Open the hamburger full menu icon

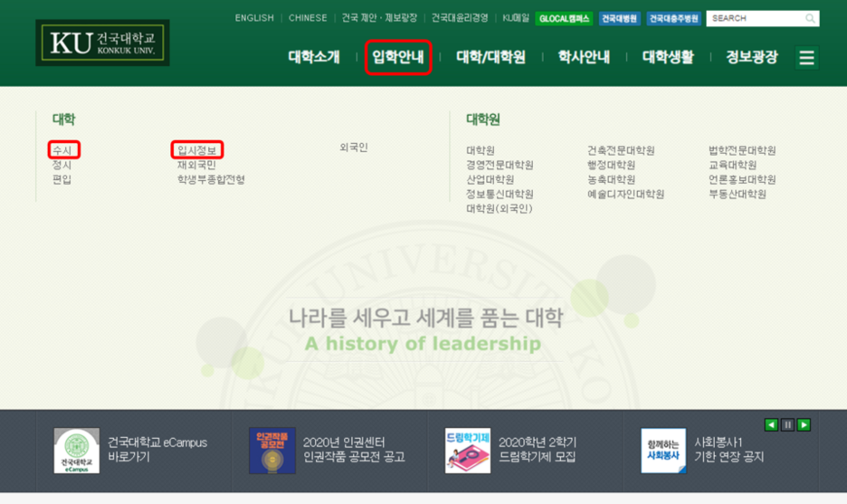[x=806, y=57]
